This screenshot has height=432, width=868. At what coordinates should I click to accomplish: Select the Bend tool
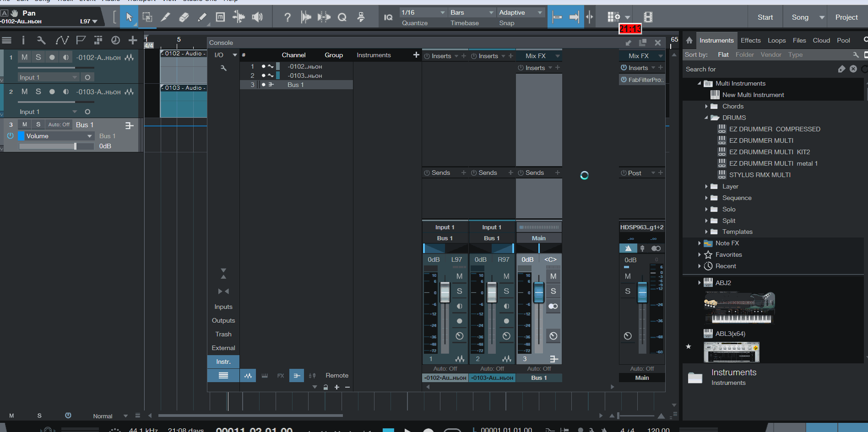[239, 17]
